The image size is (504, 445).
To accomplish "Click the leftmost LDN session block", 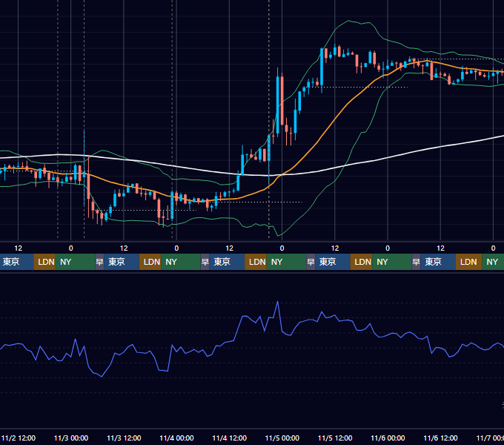I will [x=44, y=262].
